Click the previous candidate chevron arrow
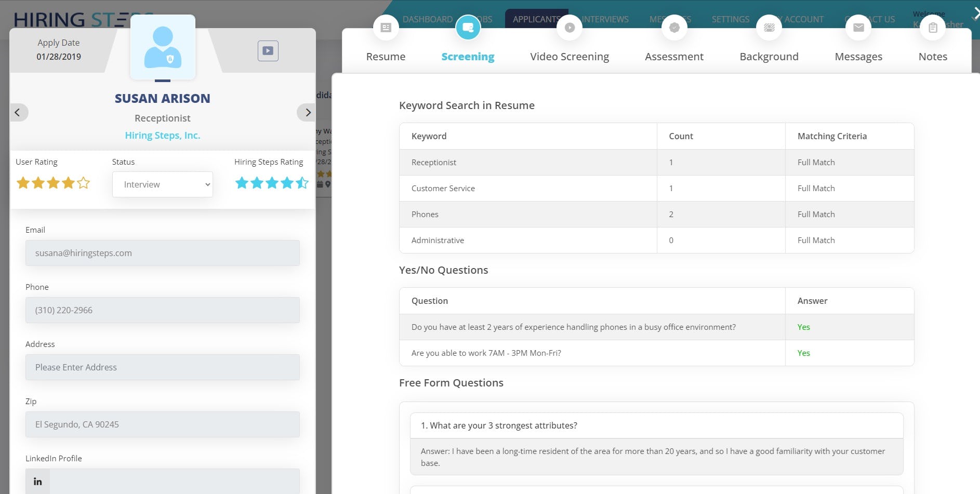The height and width of the screenshot is (494, 980). [x=18, y=112]
